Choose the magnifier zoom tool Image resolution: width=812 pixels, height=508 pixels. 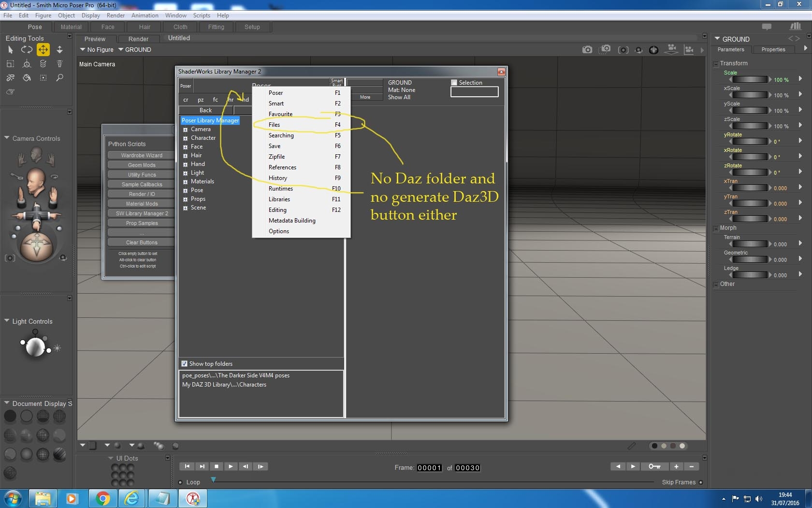pyautogui.click(x=59, y=77)
